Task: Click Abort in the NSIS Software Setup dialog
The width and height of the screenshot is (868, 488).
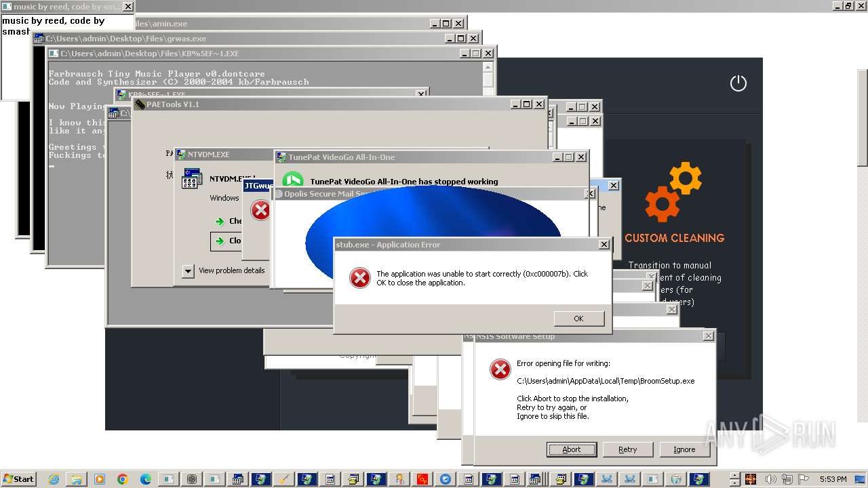Action: point(572,449)
